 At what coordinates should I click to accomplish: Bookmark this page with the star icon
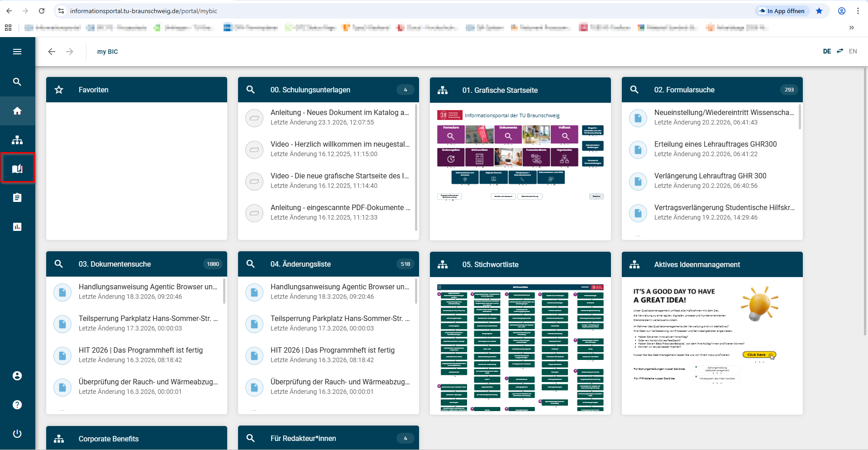(x=819, y=11)
